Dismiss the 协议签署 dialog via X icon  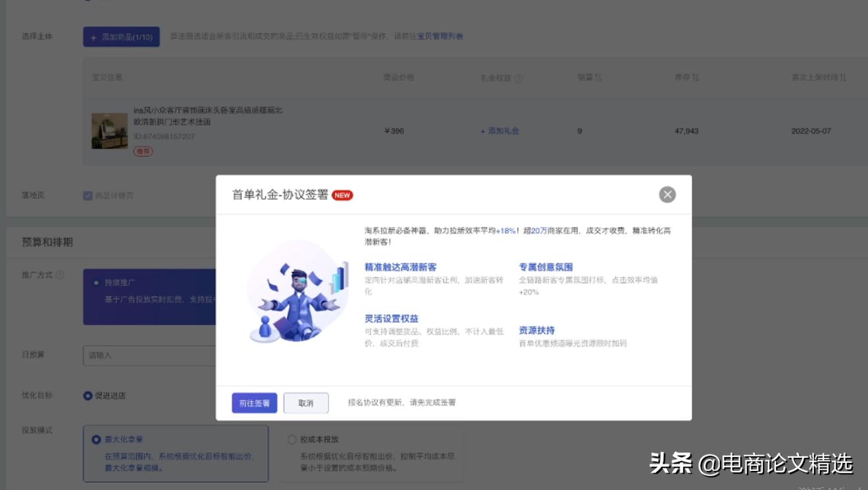point(667,194)
